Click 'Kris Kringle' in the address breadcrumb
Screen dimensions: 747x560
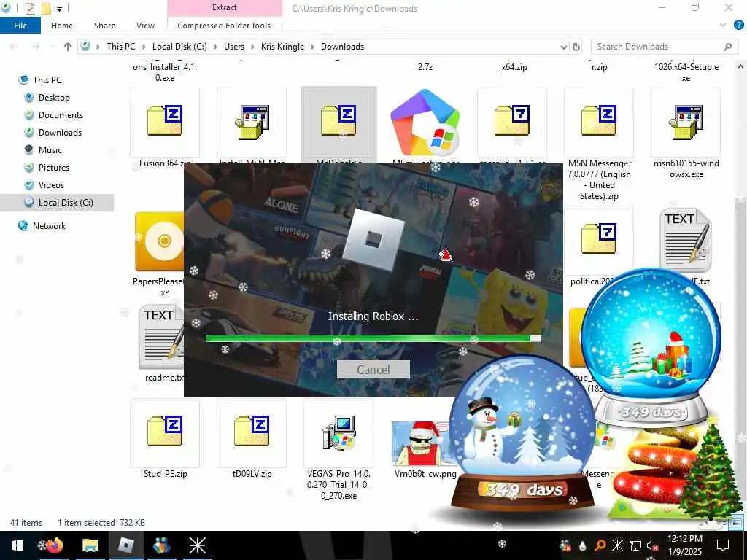tap(282, 47)
